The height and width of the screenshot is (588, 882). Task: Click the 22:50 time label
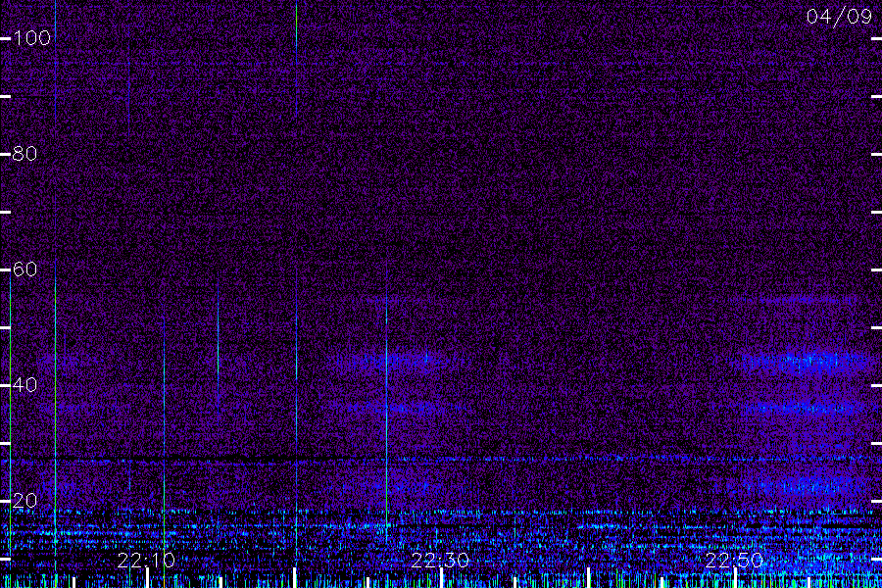[734, 561]
